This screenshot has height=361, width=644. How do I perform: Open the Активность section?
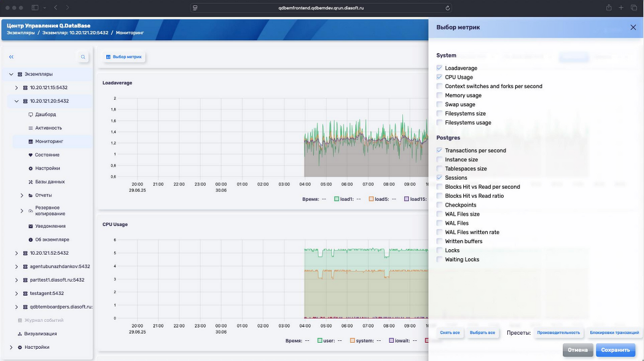click(x=48, y=128)
